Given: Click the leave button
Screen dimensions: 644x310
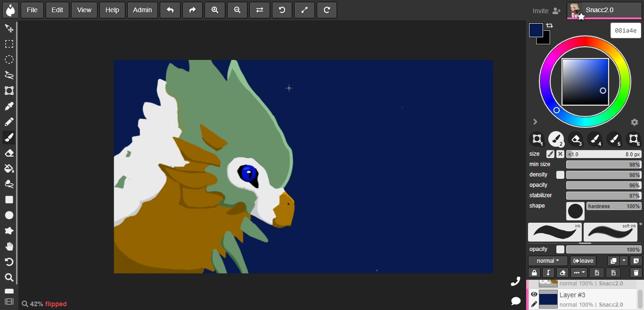Looking at the screenshot, I should tap(583, 261).
